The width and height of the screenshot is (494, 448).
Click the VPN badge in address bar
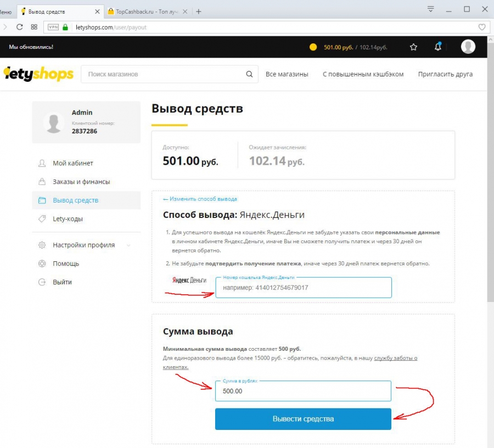[x=53, y=27]
